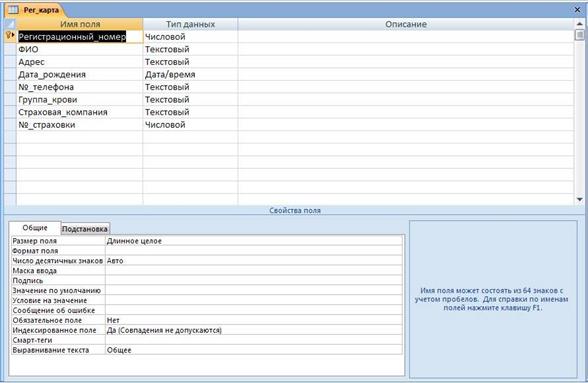This screenshot has width=588, height=383.
Task: Open data type Текстовый for Адрес
Action: click(190, 62)
